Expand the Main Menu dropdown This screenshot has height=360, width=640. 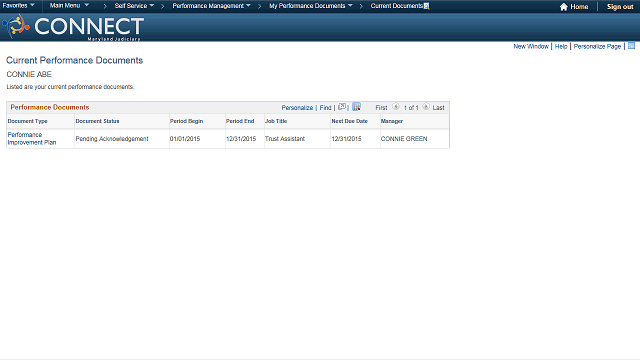[x=69, y=6]
